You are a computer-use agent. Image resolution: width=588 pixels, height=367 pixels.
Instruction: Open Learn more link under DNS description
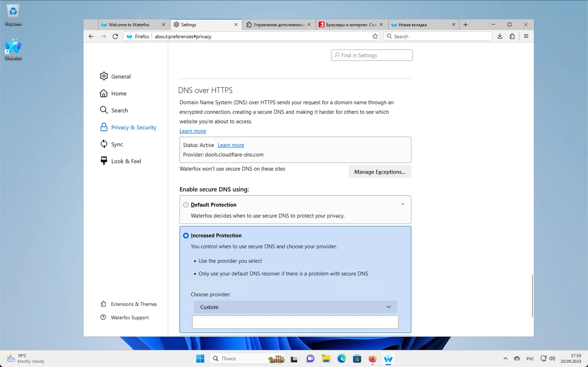[x=192, y=131]
